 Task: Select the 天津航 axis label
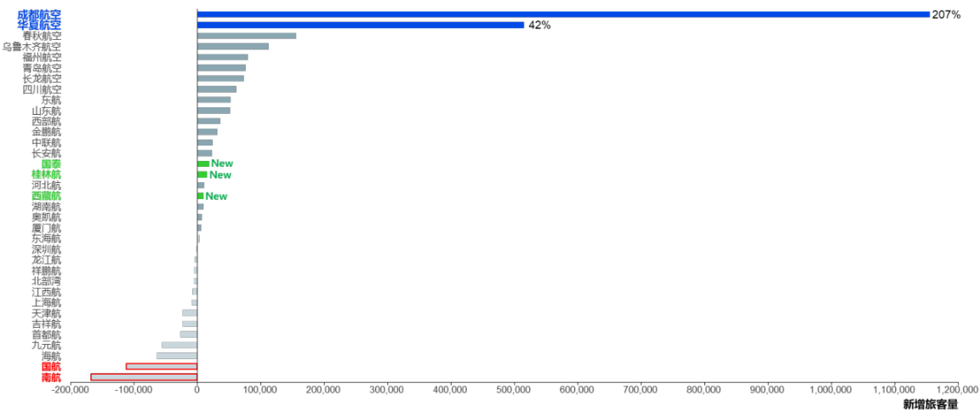coord(46,313)
